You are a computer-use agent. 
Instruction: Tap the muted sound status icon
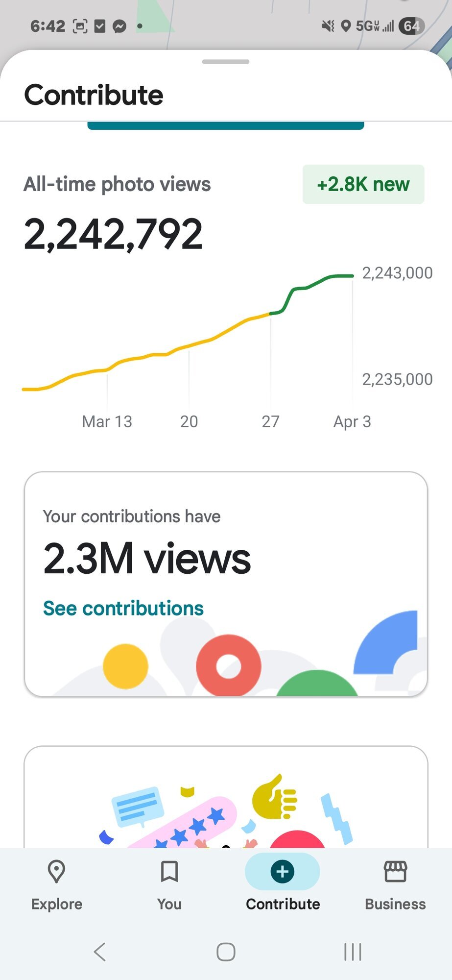pyautogui.click(x=328, y=26)
